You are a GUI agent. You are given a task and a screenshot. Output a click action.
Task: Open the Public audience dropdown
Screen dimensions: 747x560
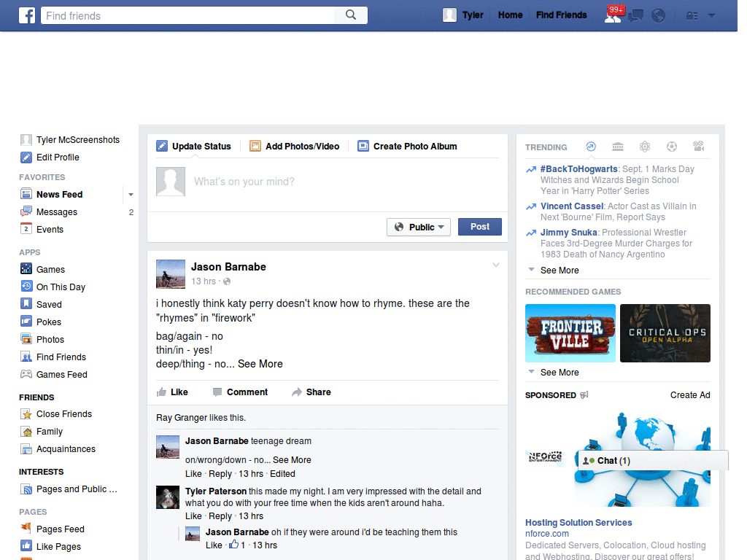click(419, 227)
